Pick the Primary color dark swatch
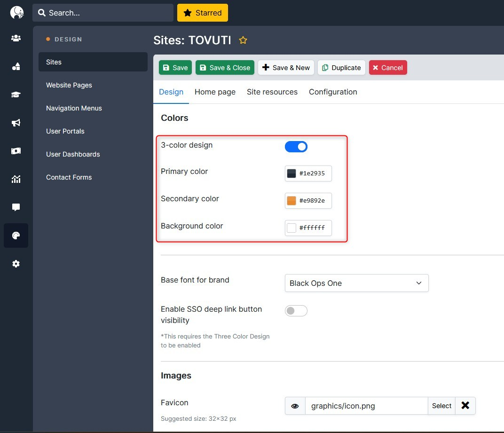The image size is (504, 433). coord(291,173)
